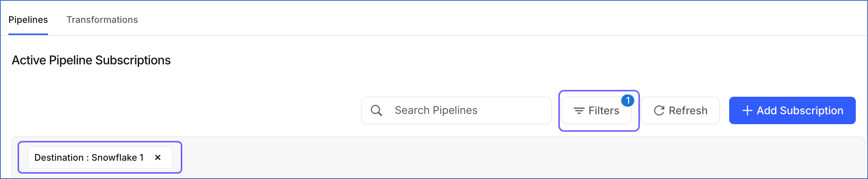Click the filter lines icon
The image size is (868, 179).
tap(579, 111)
